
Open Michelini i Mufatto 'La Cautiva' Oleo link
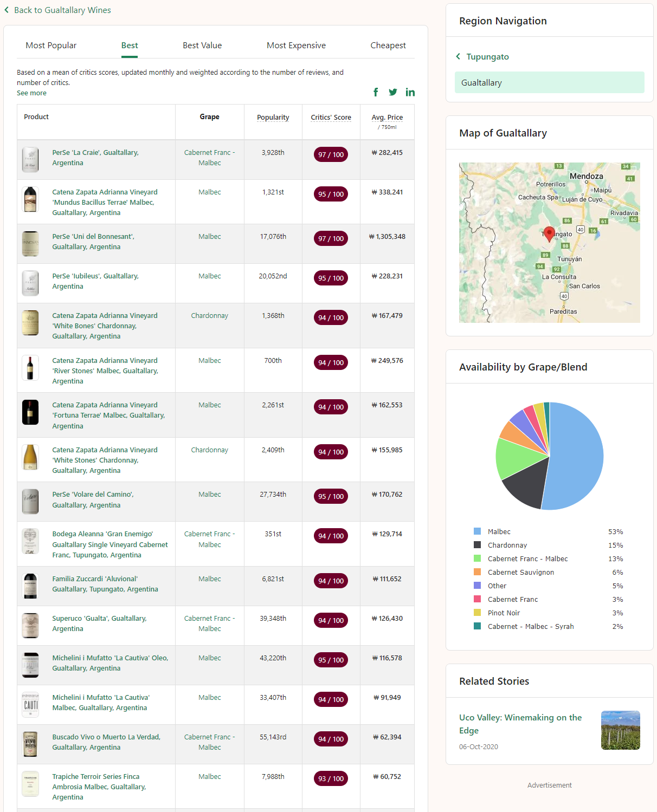click(x=110, y=663)
